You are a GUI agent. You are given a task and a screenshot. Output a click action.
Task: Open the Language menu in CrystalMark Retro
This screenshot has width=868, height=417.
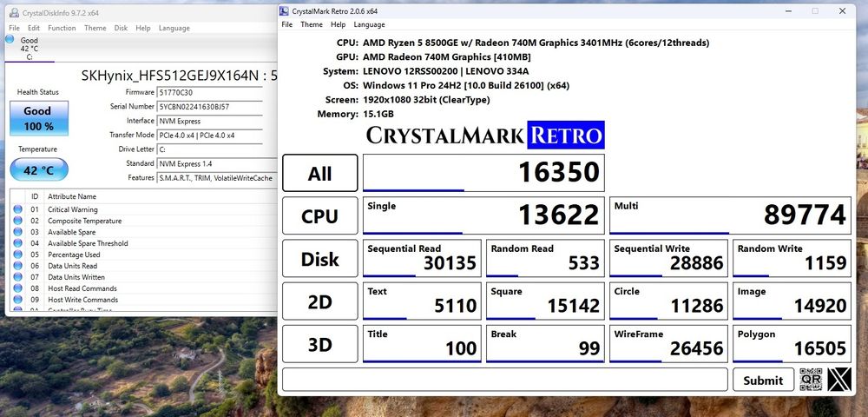[369, 24]
